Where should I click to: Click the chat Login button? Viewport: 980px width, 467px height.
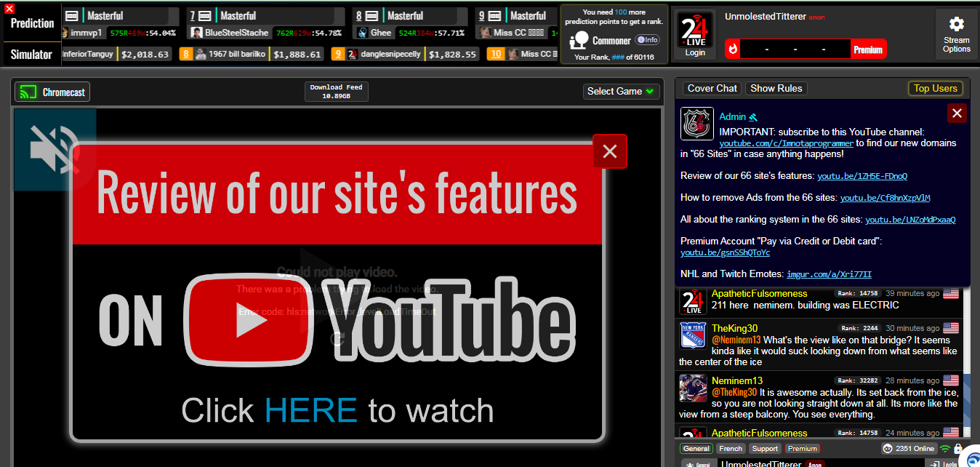point(944,463)
